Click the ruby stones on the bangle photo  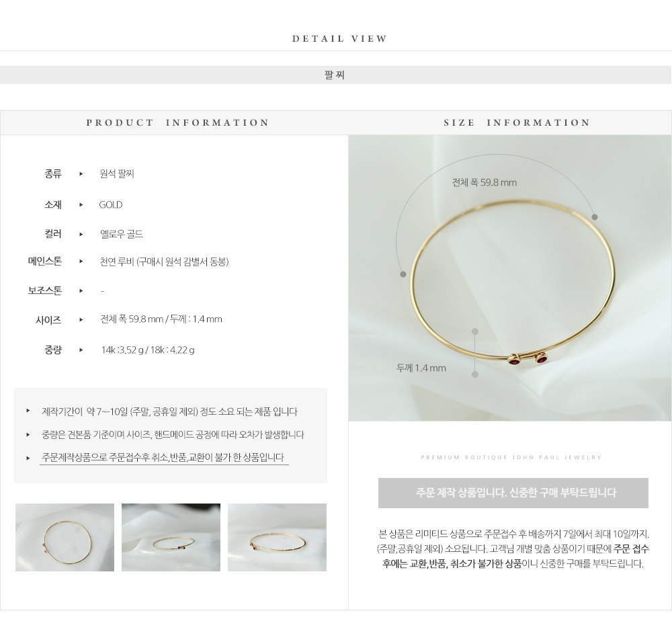(528, 360)
